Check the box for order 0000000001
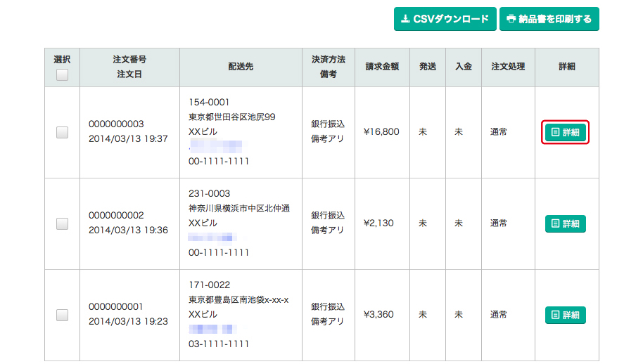The image size is (643, 364). (x=63, y=315)
